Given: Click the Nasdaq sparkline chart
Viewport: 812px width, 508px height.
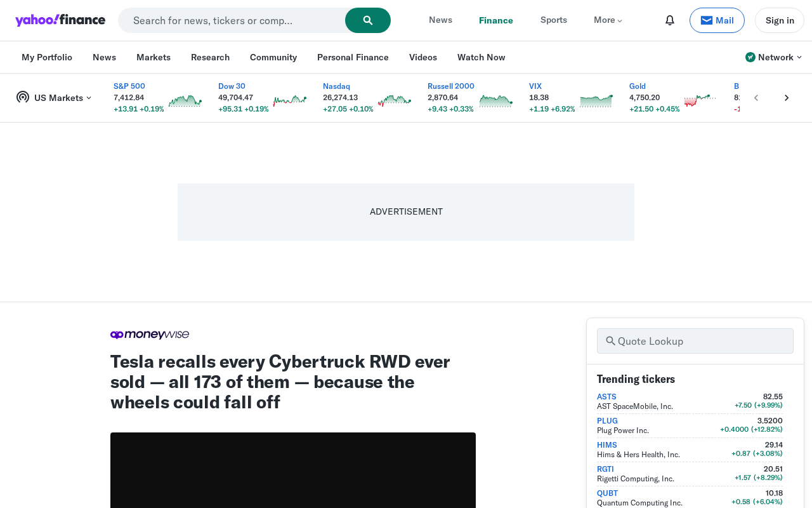Looking at the screenshot, I should [x=395, y=100].
